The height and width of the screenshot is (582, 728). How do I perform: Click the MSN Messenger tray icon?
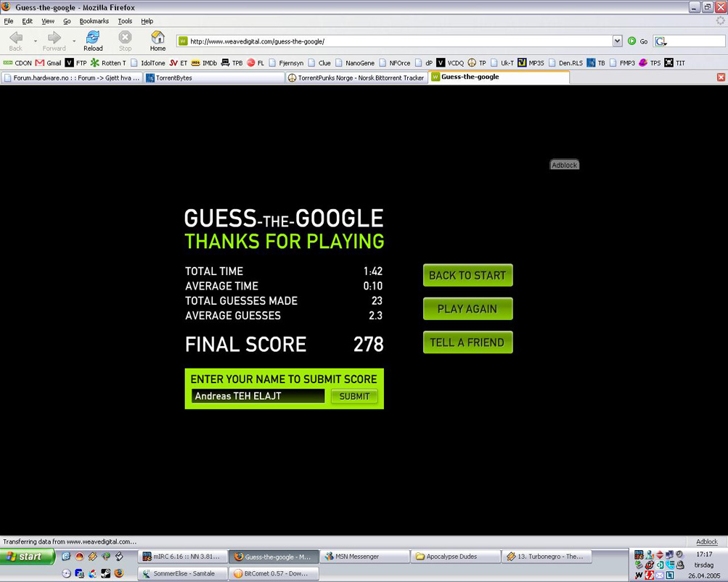650,554
